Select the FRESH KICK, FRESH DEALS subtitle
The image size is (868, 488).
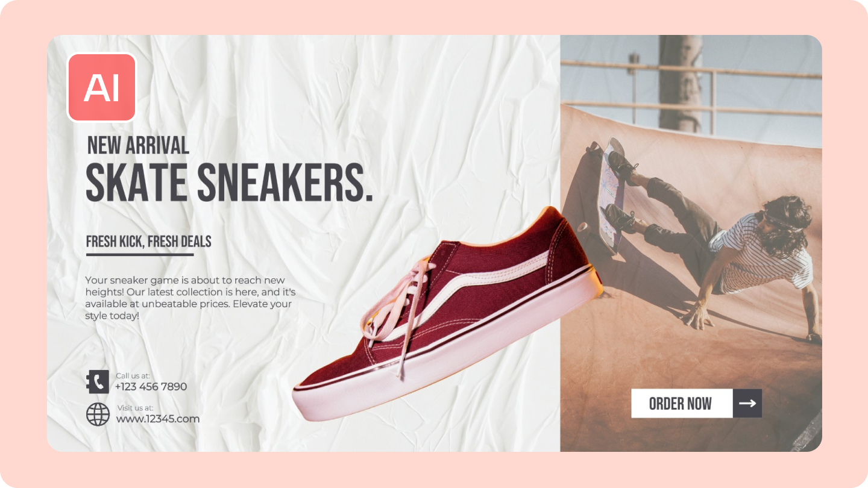coord(148,242)
